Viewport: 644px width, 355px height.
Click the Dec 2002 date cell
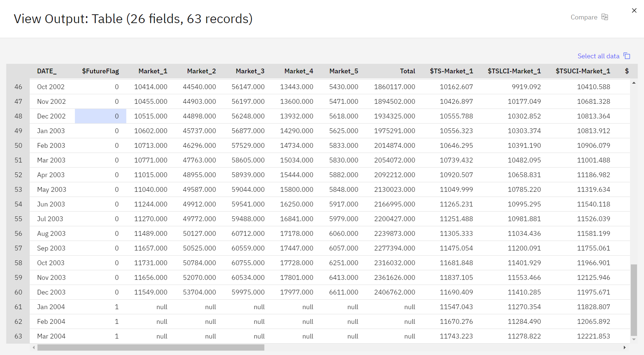point(51,116)
